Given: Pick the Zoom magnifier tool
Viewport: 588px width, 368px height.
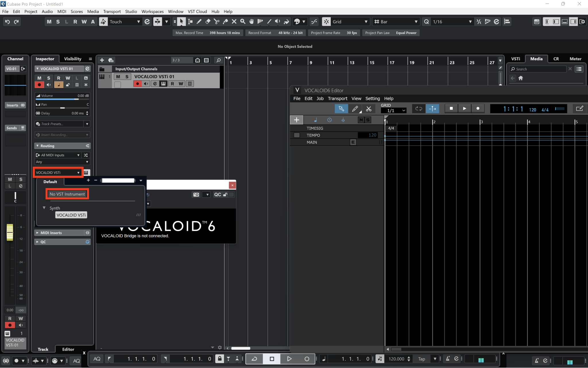Looking at the screenshot, I should [243, 21].
